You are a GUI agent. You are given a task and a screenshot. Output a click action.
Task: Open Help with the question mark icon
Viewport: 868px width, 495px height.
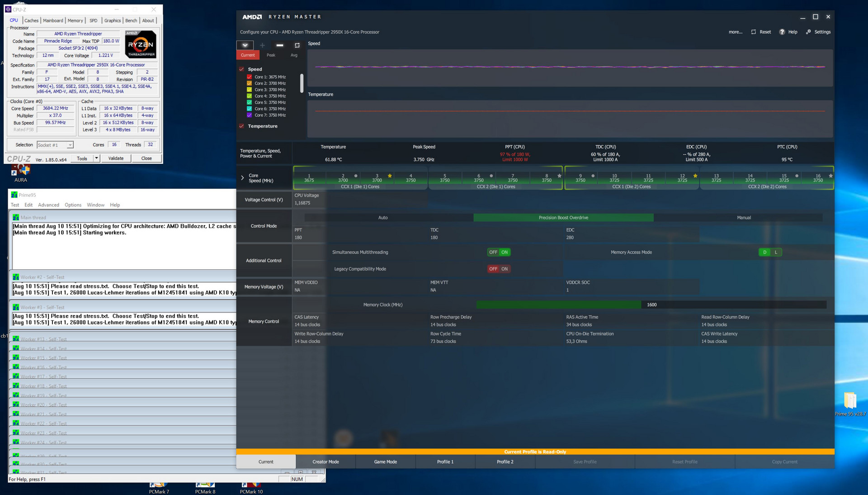[x=782, y=32]
